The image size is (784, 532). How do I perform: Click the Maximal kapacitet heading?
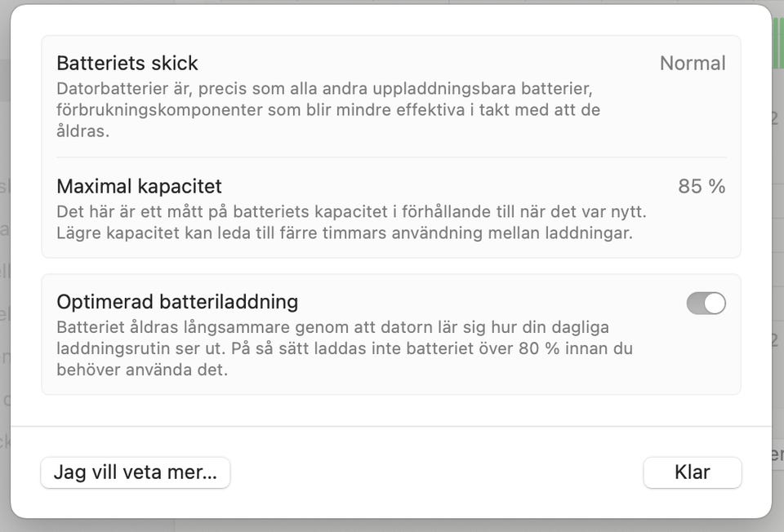(139, 186)
